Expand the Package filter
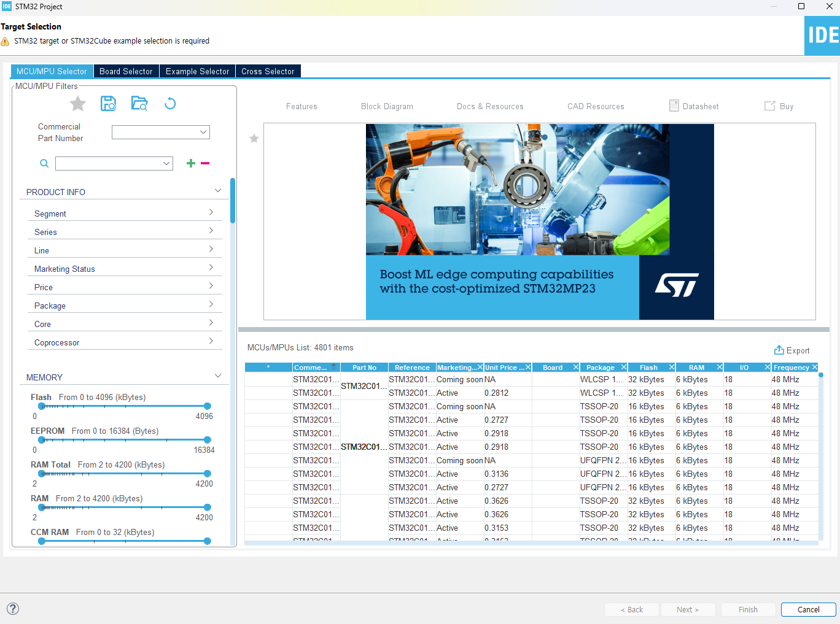This screenshot has width=840, height=624. pos(211,304)
